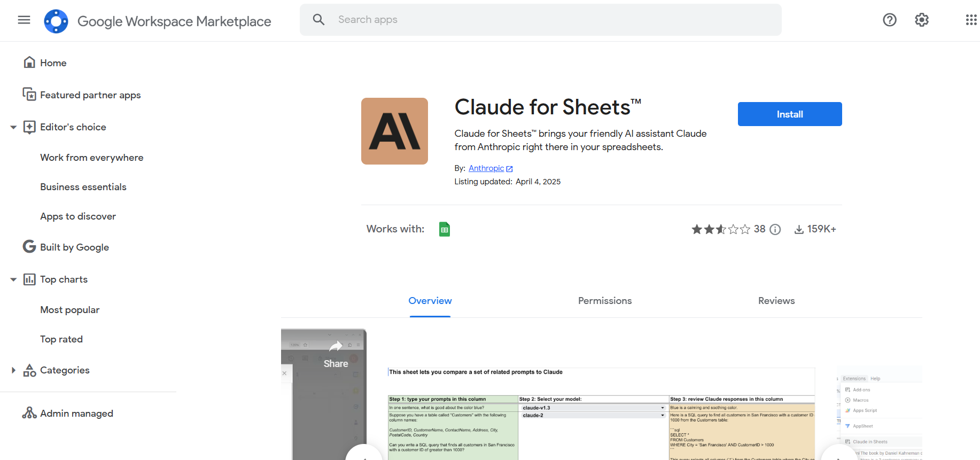Click the '159K+' downloads text

pyautogui.click(x=822, y=229)
